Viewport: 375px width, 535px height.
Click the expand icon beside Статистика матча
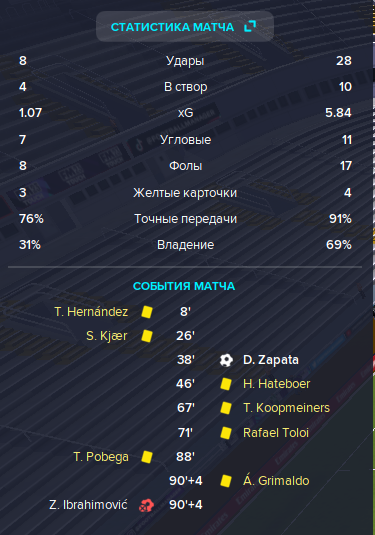coord(250,26)
